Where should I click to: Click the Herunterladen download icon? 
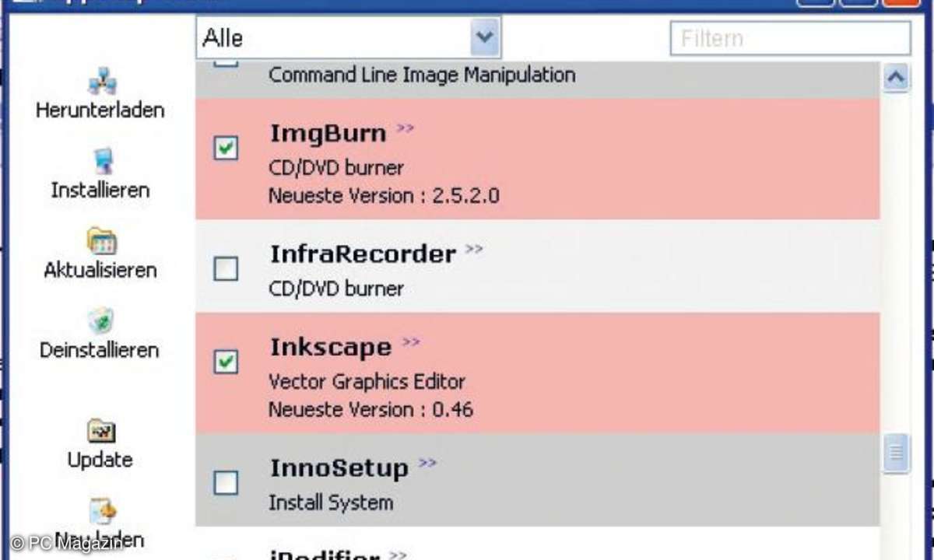pyautogui.click(x=102, y=81)
